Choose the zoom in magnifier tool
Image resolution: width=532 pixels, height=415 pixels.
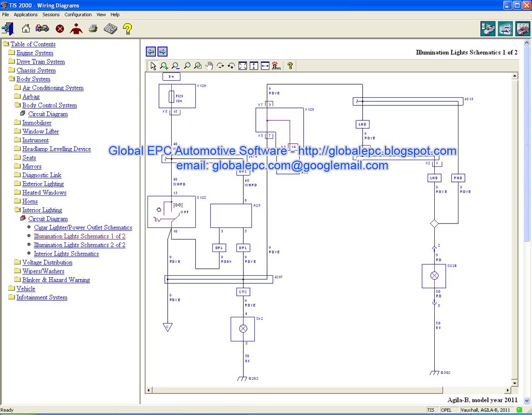164,66
